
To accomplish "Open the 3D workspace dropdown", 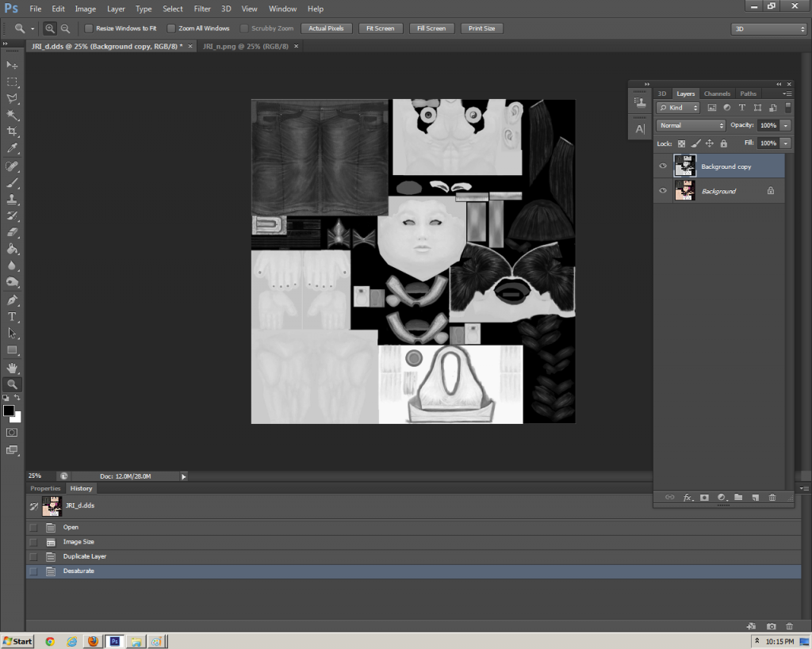I will (x=768, y=29).
